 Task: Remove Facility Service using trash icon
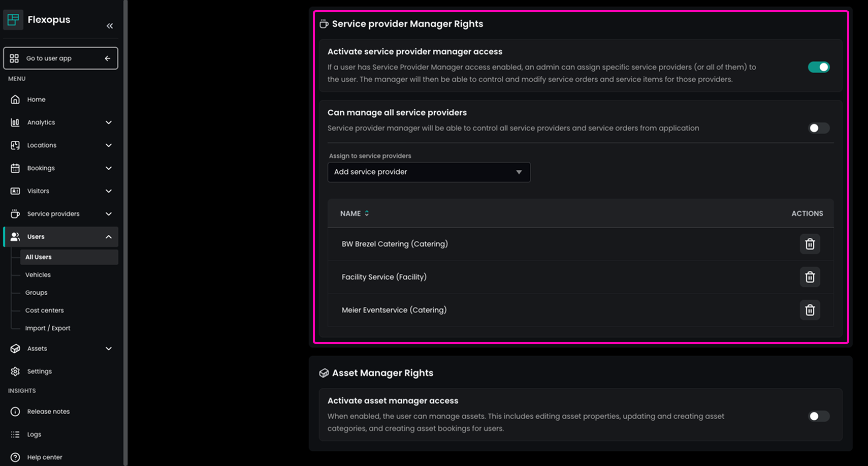[x=810, y=277]
